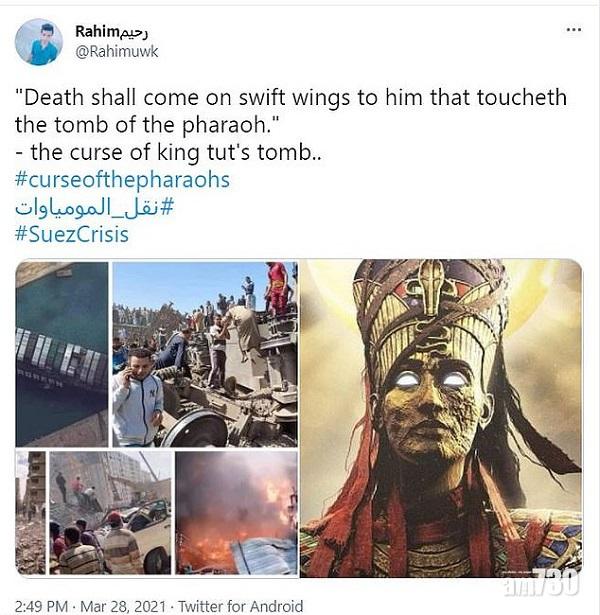Open the Arabic #نقل_المومياوات hashtag
This screenshot has height=615, width=600.
click(x=94, y=207)
